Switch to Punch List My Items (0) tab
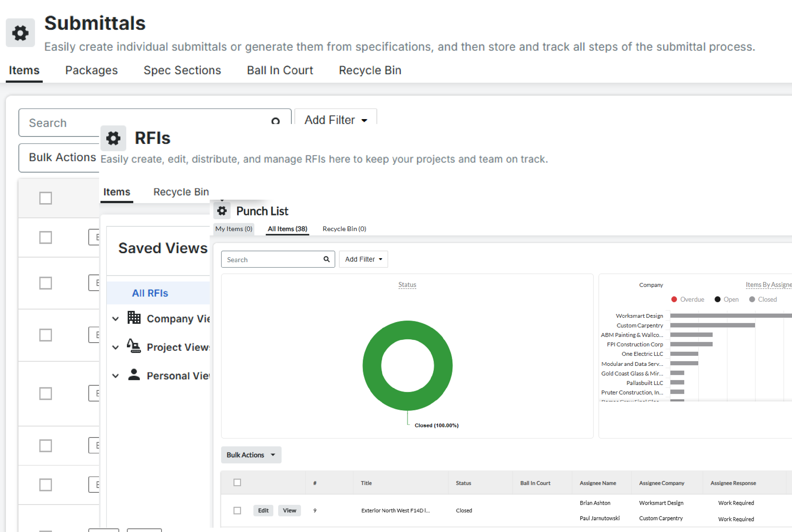 click(234, 229)
